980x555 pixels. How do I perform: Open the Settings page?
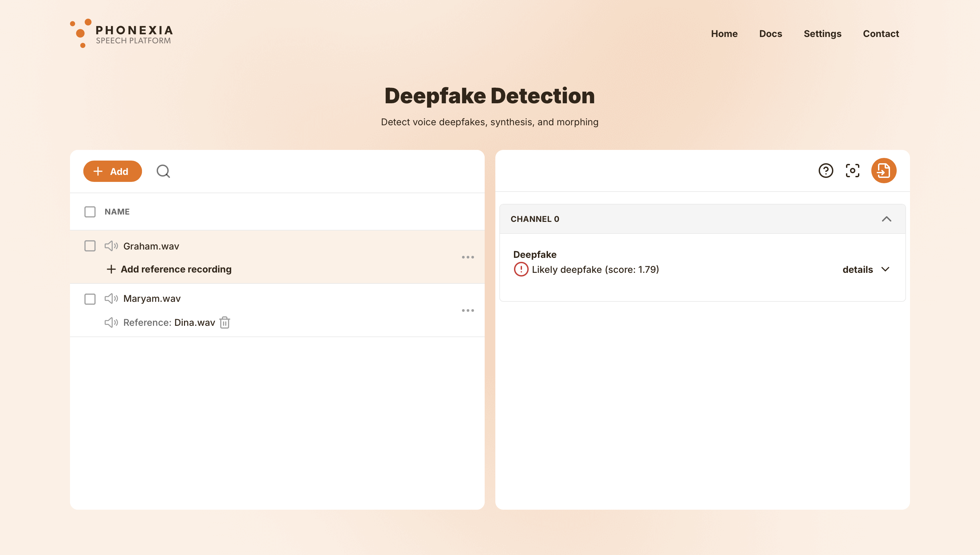pyautogui.click(x=822, y=34)
